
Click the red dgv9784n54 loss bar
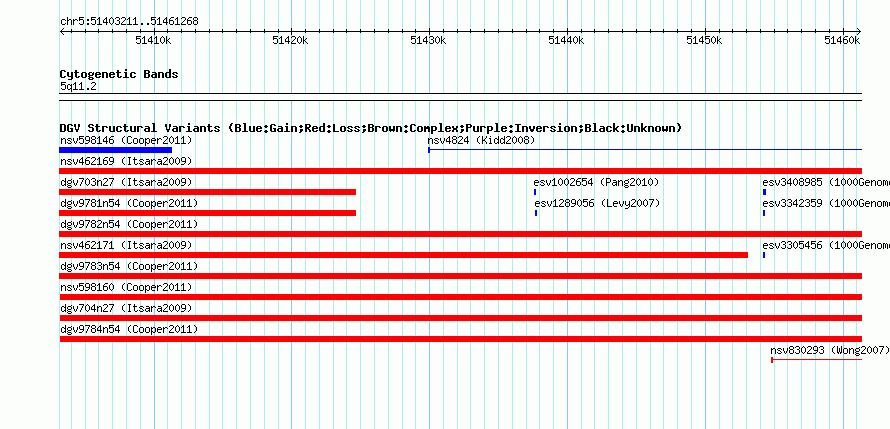461,339
